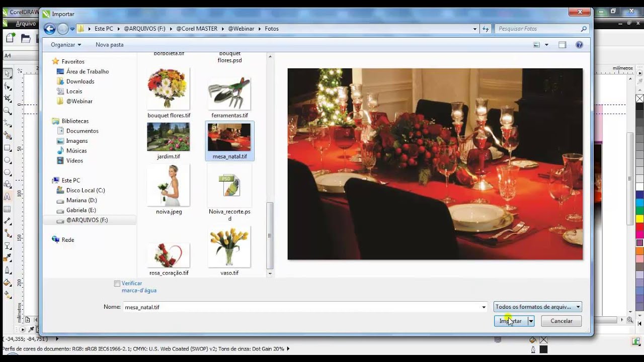Click Este PC in the breadcrumb path
This screenshot has width=644, height=362.
[x=104, y=29]
